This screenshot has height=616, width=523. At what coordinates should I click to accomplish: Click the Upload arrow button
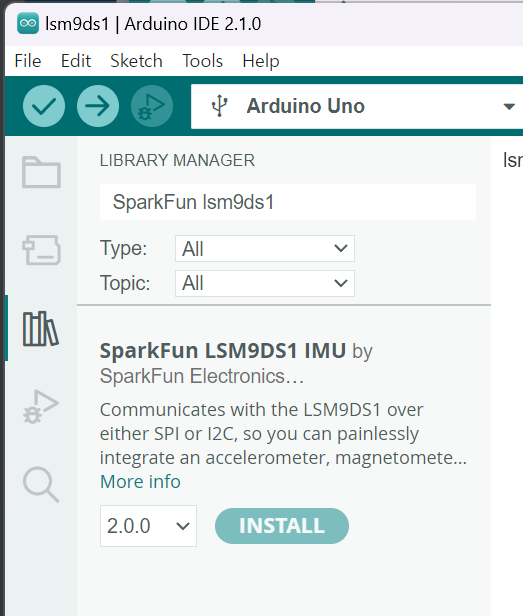pos(98,106)
